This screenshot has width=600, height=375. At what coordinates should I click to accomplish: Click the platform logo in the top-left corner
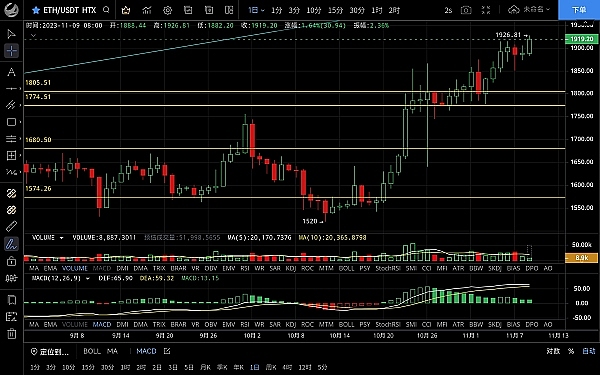point(11,10)
